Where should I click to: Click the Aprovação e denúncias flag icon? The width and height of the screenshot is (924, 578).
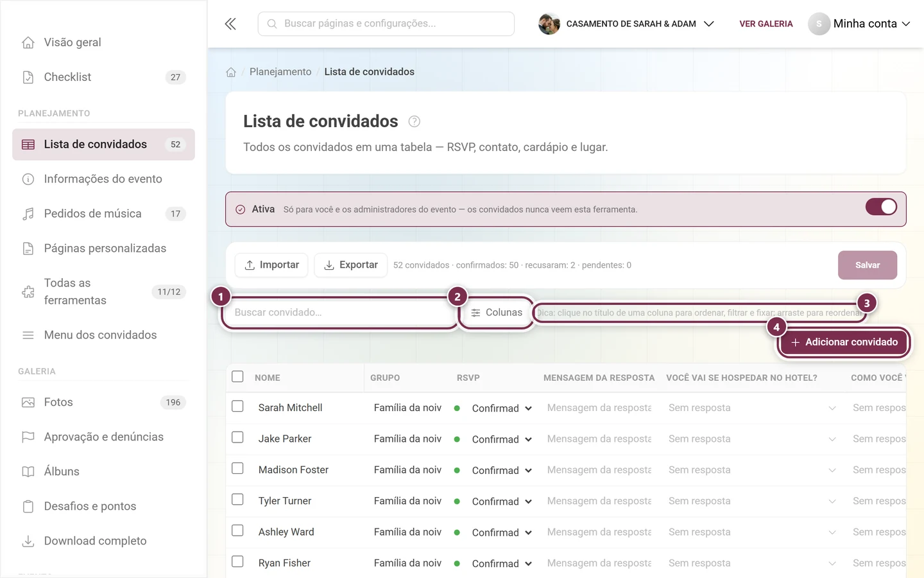click(x=28, y=437)
